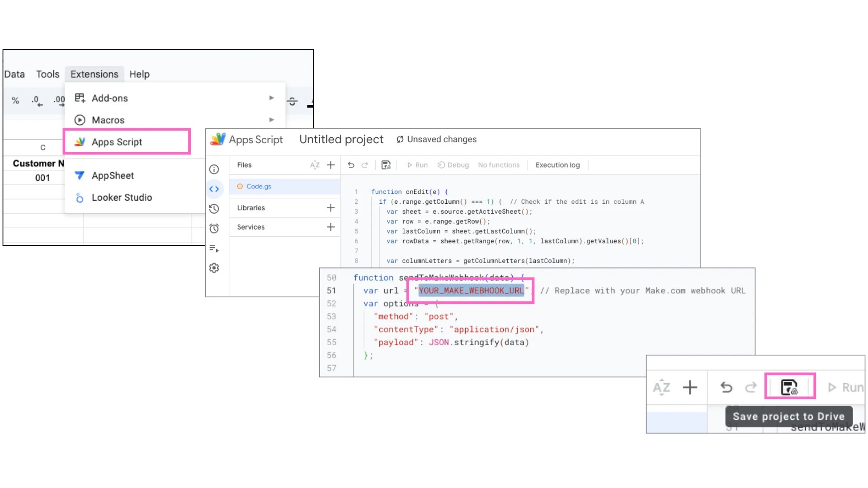Screen dimensions: 868x488
Task: Open the Triggers clock icon in sidebar
Action: click(x=214, y=229)
